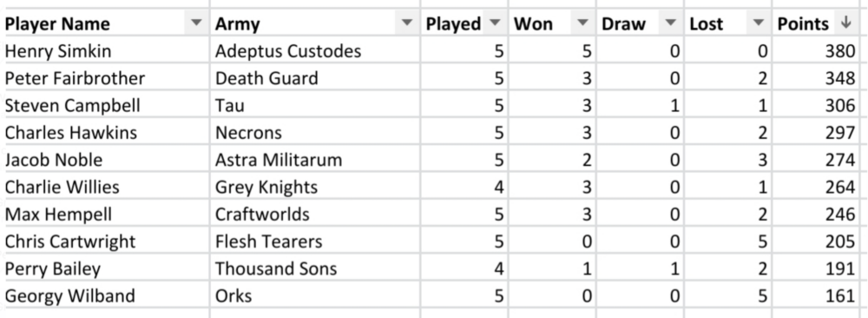This screenshot has height=318, width=868.
Task: Select the Necrons army cell
Action: point(315,132)
